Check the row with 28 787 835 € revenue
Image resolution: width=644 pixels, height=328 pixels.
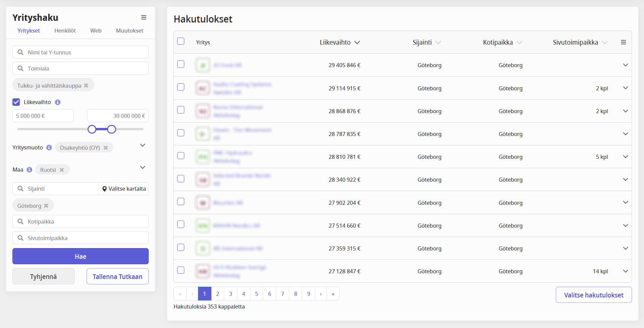[181, 133]
